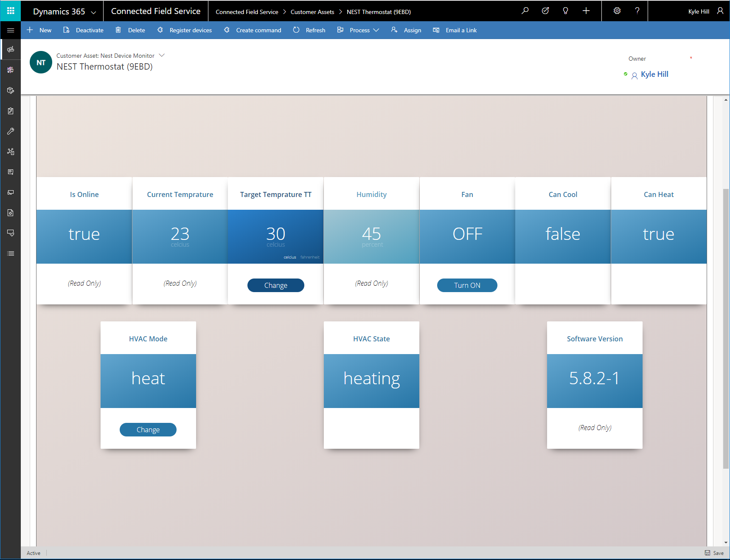Click the sidebar document icon
This screenshot has height=560, width=730.
(11, 213)
